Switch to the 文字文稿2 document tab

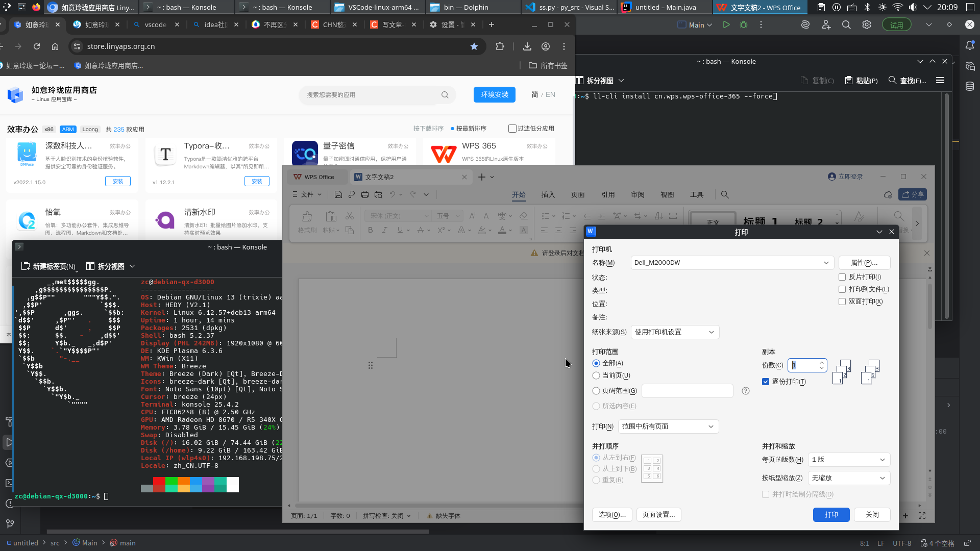388,177
